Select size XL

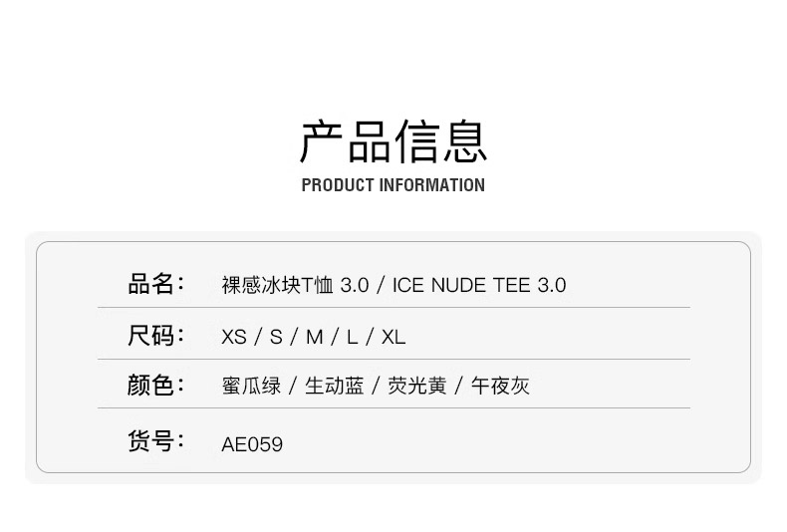[393, 337]
